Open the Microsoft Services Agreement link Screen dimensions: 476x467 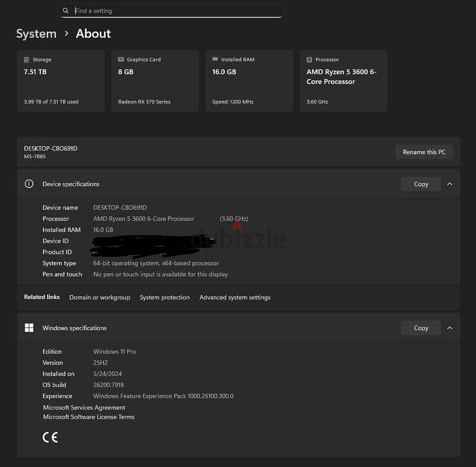(x=84, y=408)
